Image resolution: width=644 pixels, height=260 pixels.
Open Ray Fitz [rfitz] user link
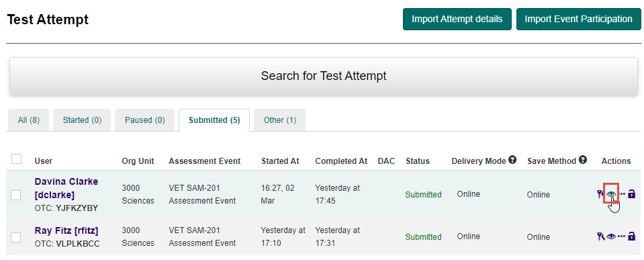coord(66,230)
